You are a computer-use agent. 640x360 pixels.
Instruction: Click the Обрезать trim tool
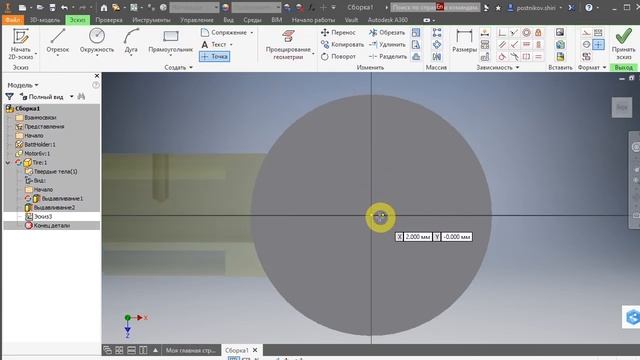coord(387,32)
